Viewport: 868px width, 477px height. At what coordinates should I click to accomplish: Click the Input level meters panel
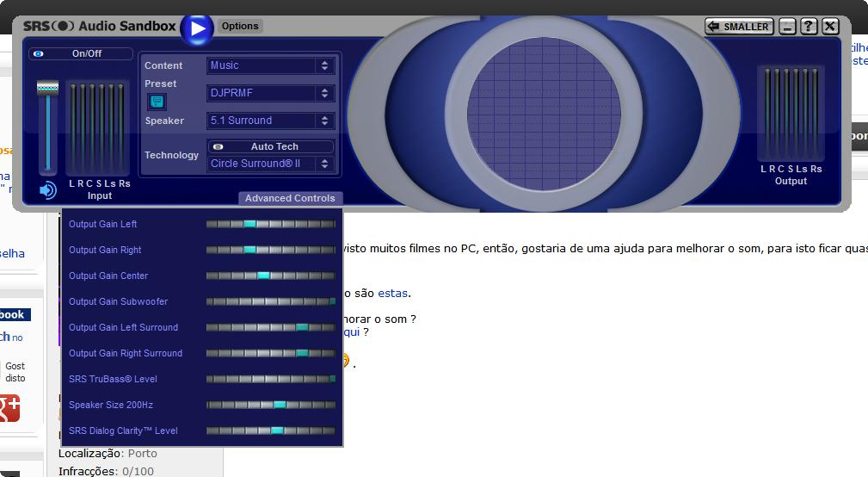coord(97,128)
